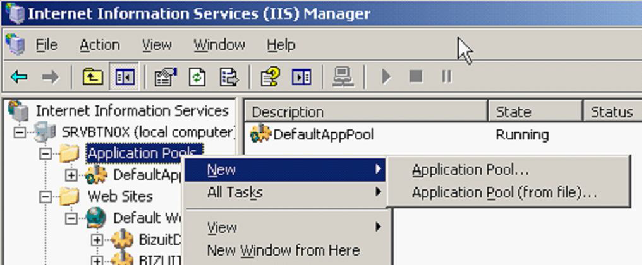Click the MMC icon beside File menu

(x=15, y=44)
